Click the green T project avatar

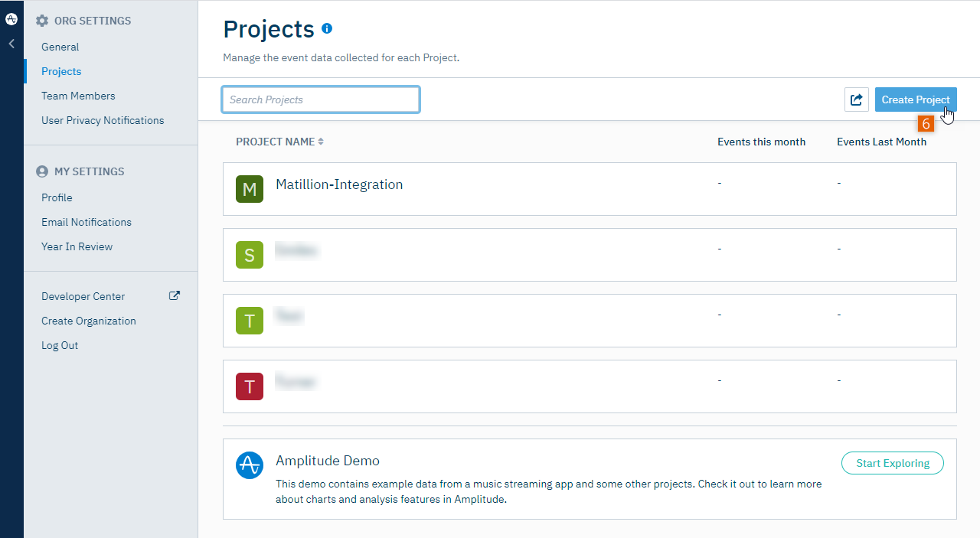pyautogui.click(x=250, y=321)
